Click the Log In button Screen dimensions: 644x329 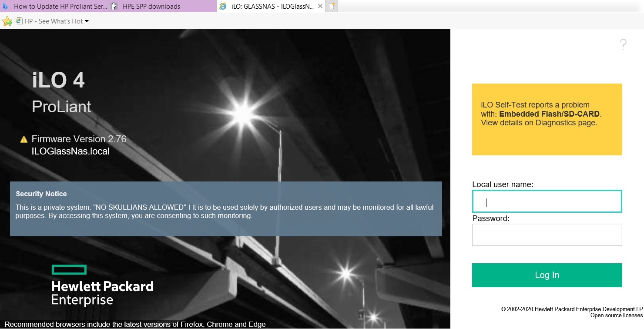(547, 275)
